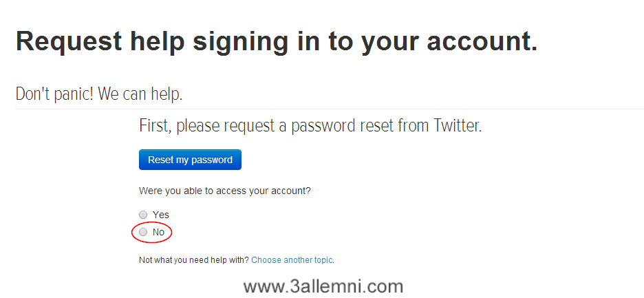Click the "No" option label text
This screenshot has width=644, height=298.
point(158,233)
